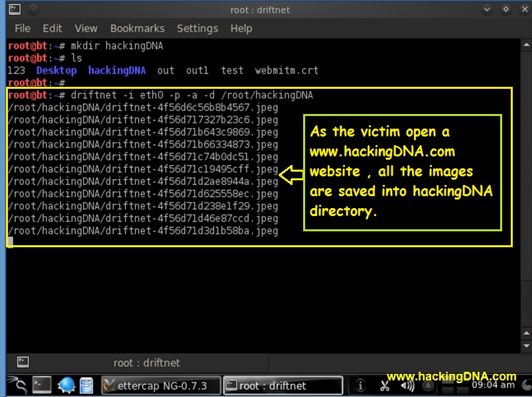Image resolution: width=532 pixels, height=397 pixels.
Task: Launch the terminal emulator from the taskbar
Action: pyautogui.click(x=41, y=384)
